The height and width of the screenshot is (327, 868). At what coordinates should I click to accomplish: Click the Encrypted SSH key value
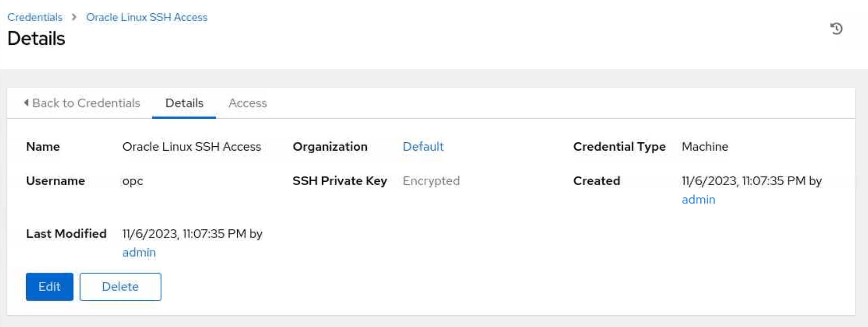431,181
